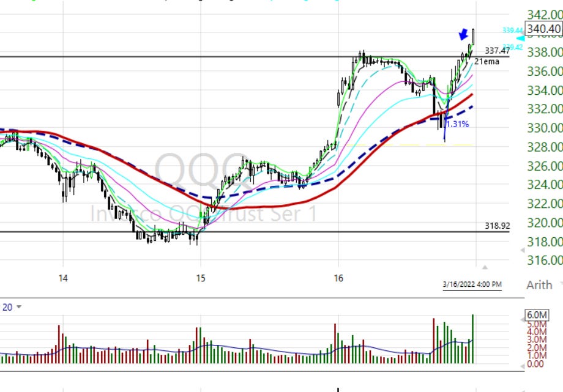Select the 21ema text annotation

(x=487, y=62)
